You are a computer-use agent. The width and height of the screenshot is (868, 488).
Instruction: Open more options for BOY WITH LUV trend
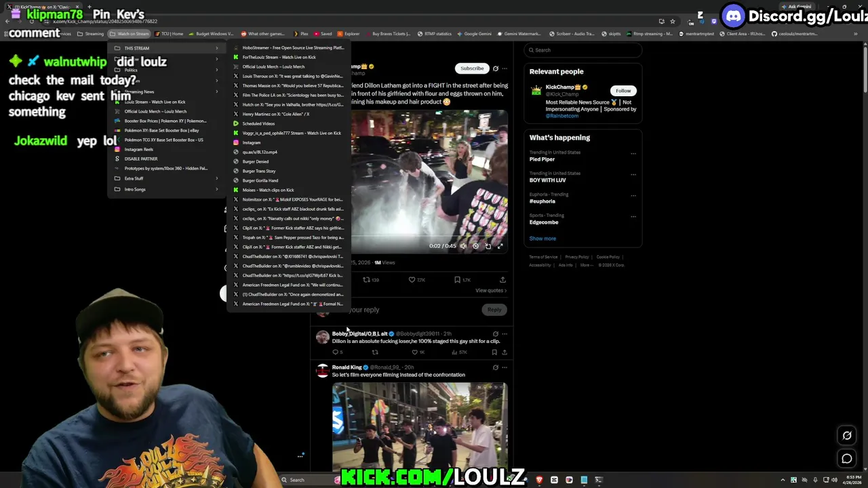coord(633,174)
